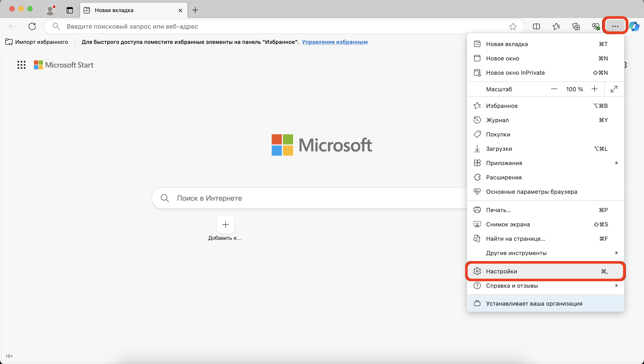Click the search magnifier in web search box
Viewport: 644px width, 364px height.
click(x=165, y=198)
